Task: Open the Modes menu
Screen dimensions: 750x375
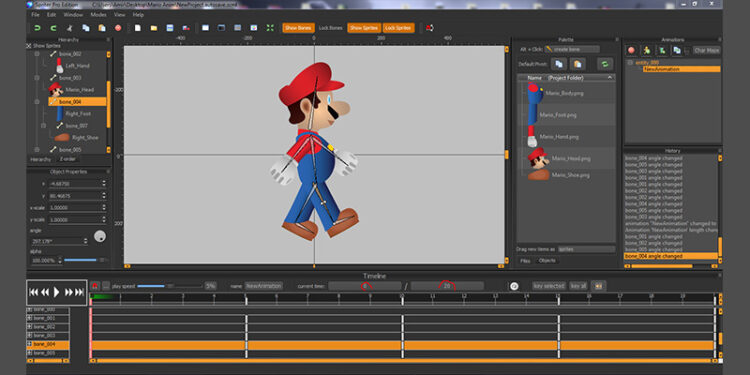Action: click(x=99, y=15)
